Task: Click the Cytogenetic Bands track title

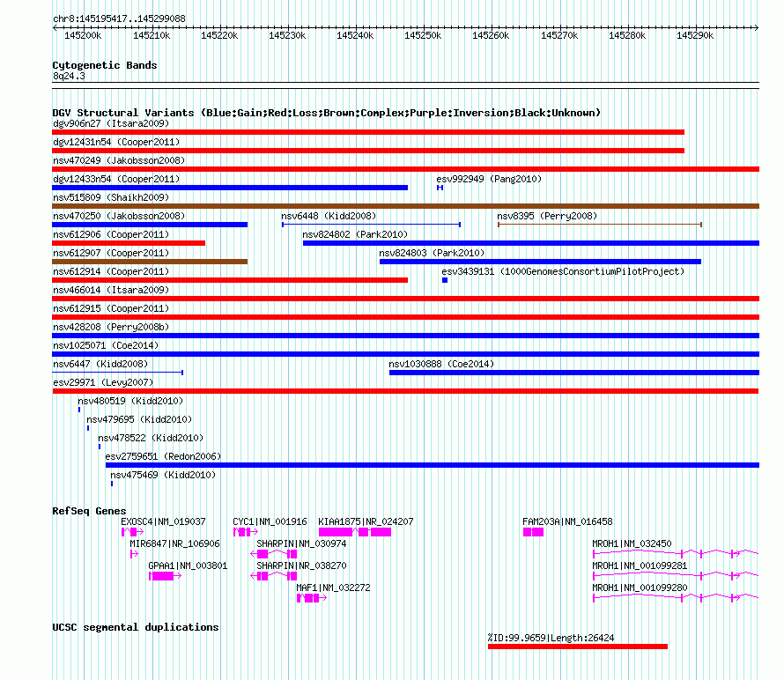Action: point(105,65)
